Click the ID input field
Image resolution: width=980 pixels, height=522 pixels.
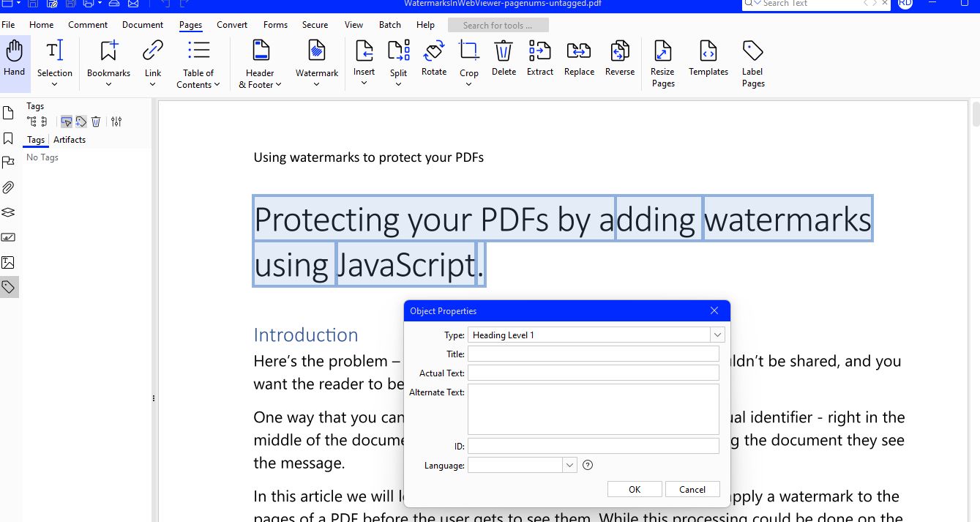point(594,446)
